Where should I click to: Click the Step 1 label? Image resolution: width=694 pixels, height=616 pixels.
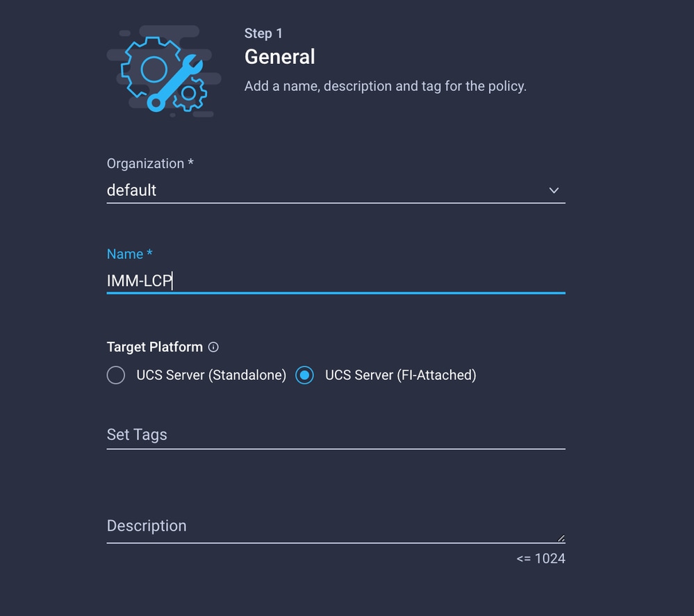click(263, 33)
